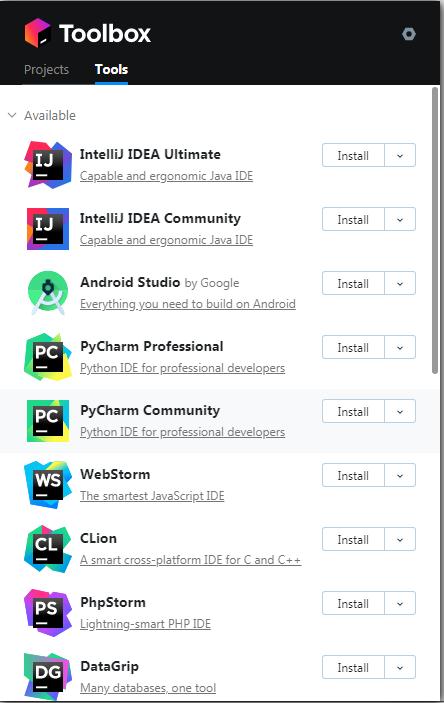Open 'Lightning-smart PHP IDE' link
This screenshot has height=703, width=444.
click(x=145, y=624)
